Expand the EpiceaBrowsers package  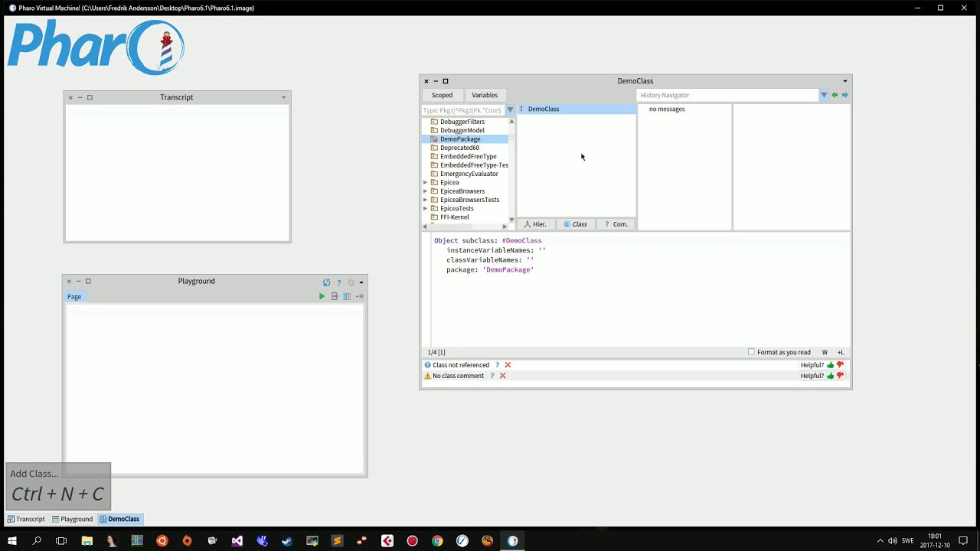tap(426, 191)
